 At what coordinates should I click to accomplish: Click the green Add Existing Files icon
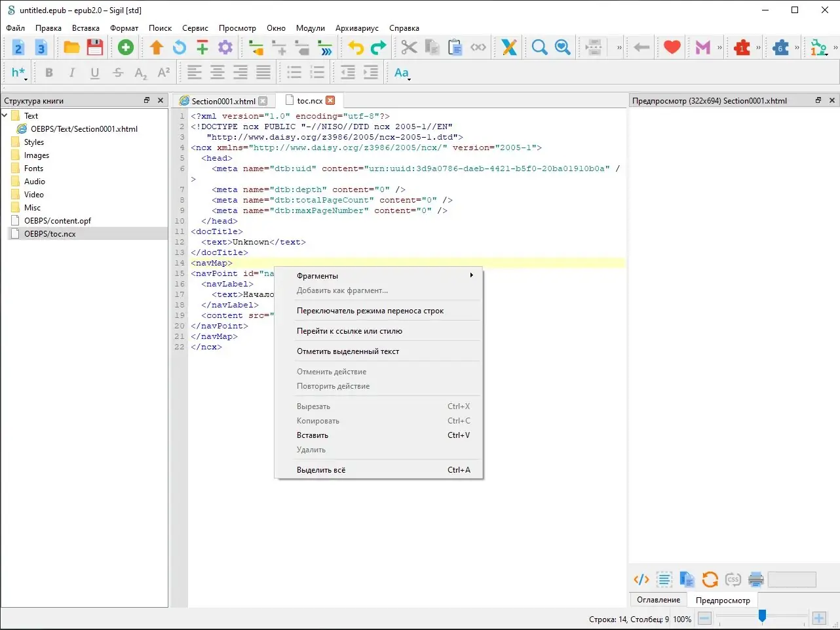[x=125, y=47]
